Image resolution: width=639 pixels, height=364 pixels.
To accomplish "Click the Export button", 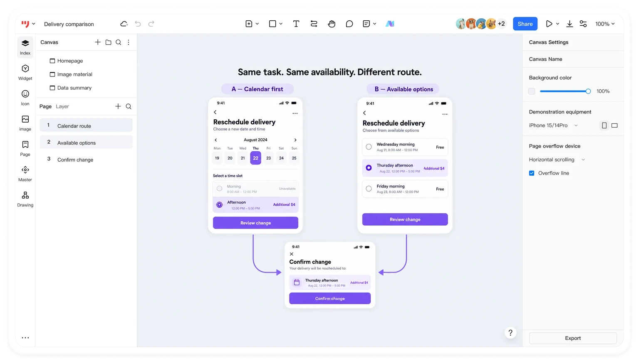I will point(573,338).
